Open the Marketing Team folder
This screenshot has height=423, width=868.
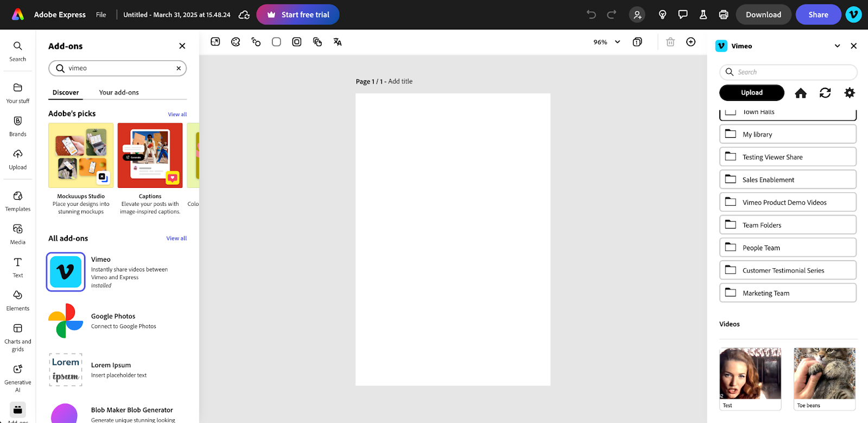coord(787,293)
